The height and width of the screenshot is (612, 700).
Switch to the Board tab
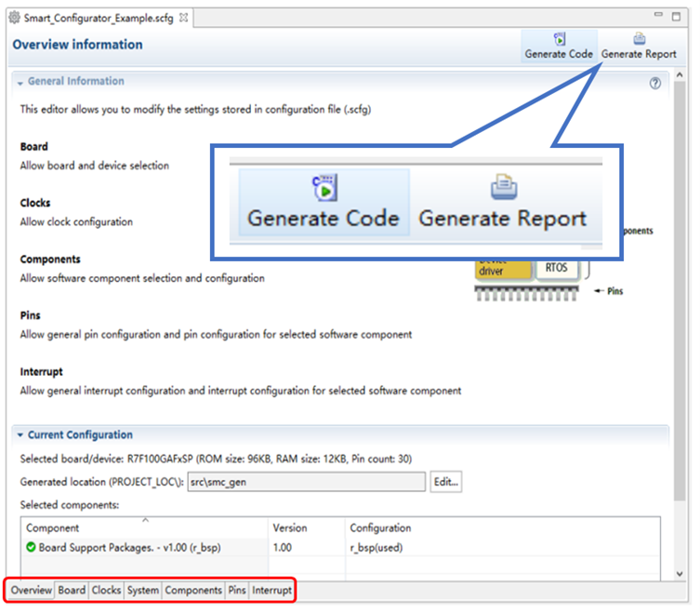tap(72, 591)
